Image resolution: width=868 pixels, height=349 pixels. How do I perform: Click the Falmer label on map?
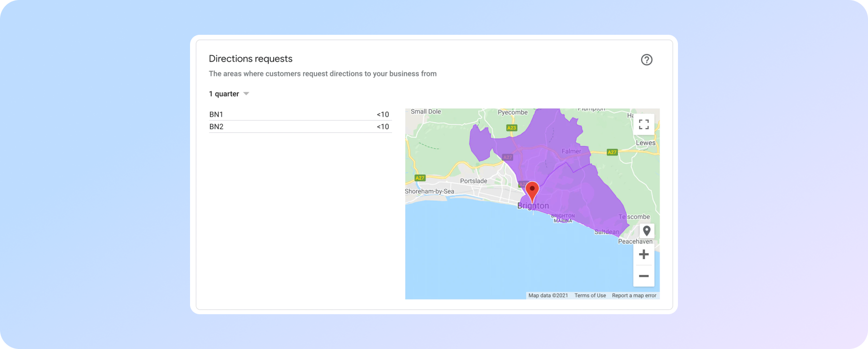pyautogui.click(x=571, y=151)
